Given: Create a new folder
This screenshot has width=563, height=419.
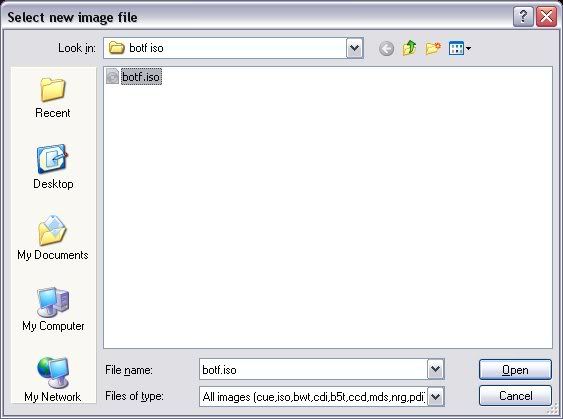Looking at the screenshot, I should pos(433,48).
